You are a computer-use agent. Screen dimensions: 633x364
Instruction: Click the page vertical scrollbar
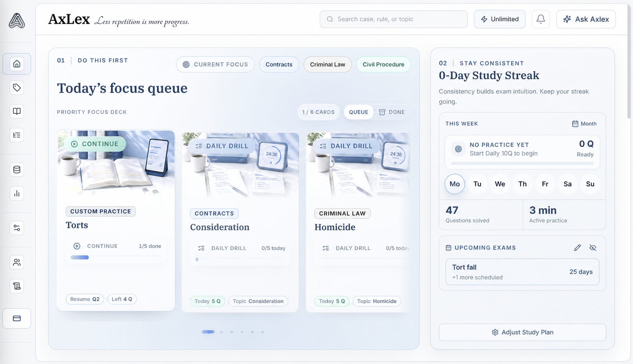[x=629, y=61]
